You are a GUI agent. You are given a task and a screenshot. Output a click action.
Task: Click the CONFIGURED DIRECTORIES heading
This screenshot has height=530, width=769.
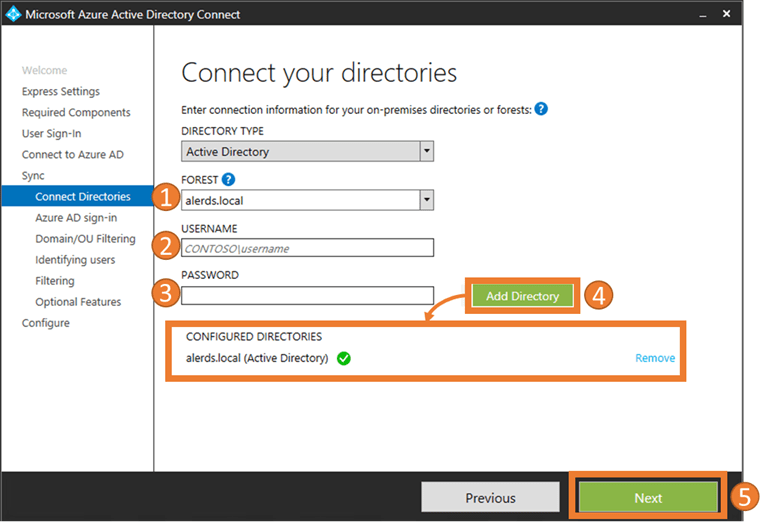(x=254, y=336)
